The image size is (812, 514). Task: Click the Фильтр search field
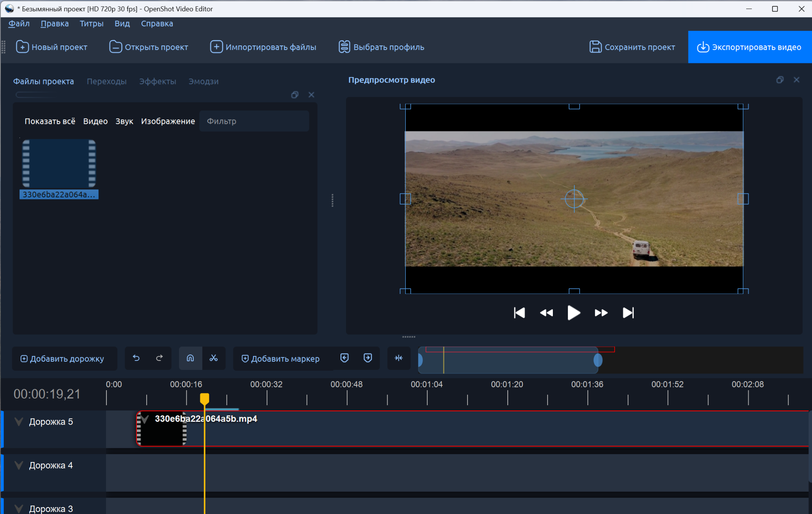pyautogui.click(x=254, y=121)
